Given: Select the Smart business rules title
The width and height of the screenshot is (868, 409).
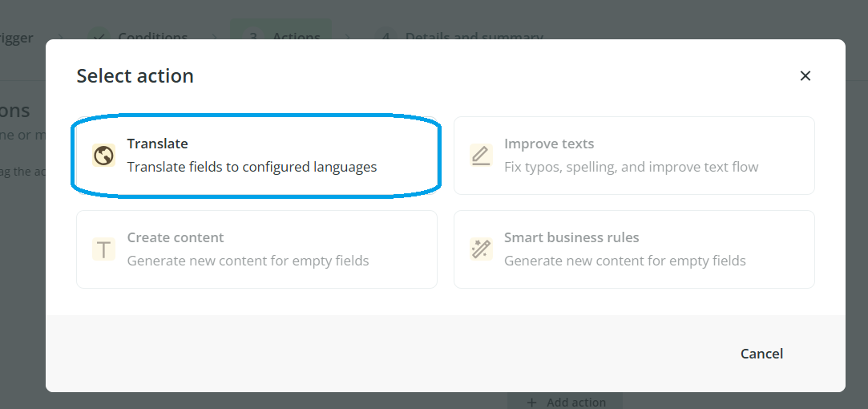Looking at the screenshot, I should pyautogui.click(x=571, y=237).
